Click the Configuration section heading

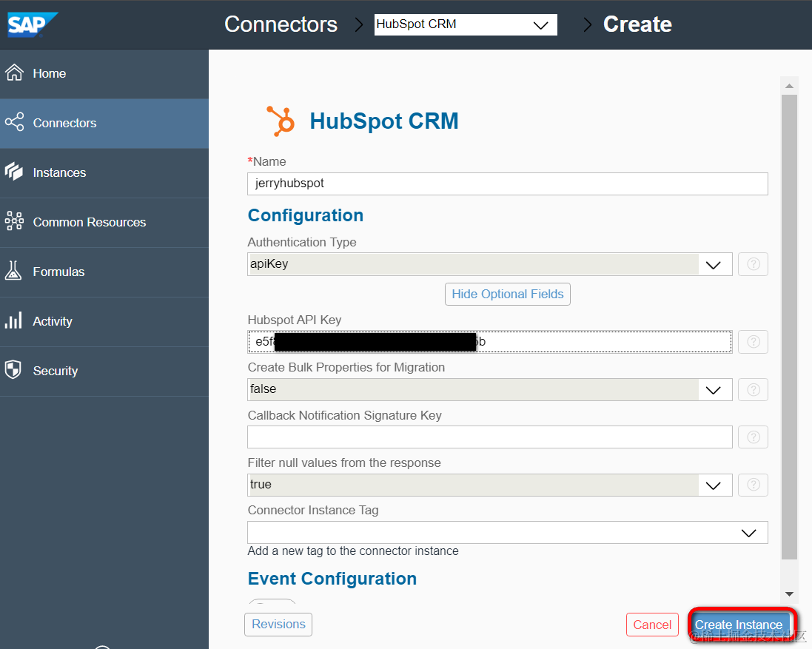[x=306, y=215]
